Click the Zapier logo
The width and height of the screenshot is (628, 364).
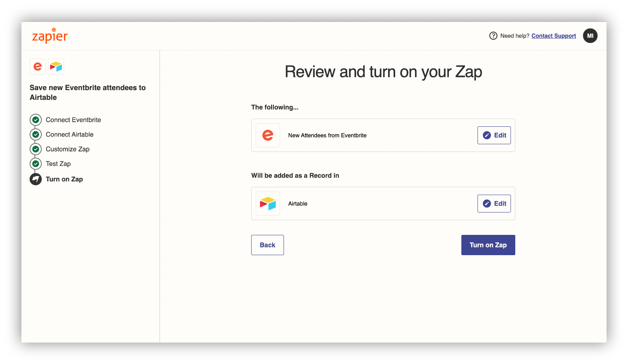50,36
